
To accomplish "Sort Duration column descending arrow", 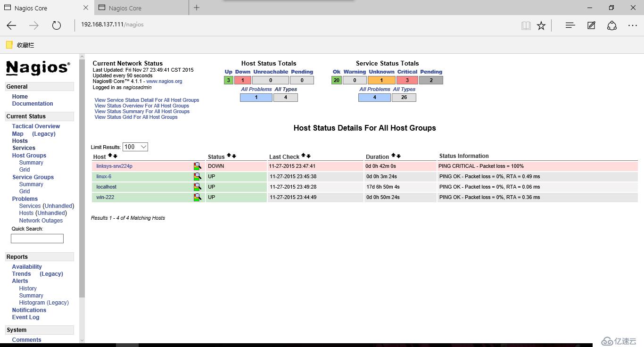I will tap(398, 156).
